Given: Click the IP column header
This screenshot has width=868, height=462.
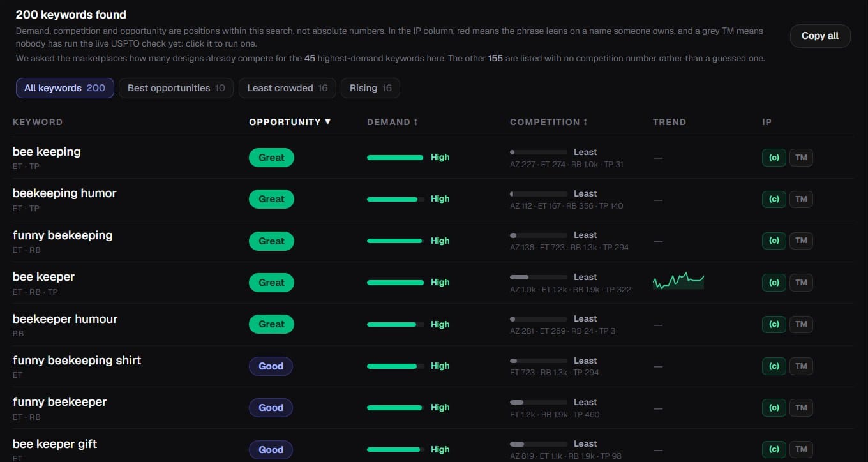Looking at the screenshot, I should coord(767,122).
